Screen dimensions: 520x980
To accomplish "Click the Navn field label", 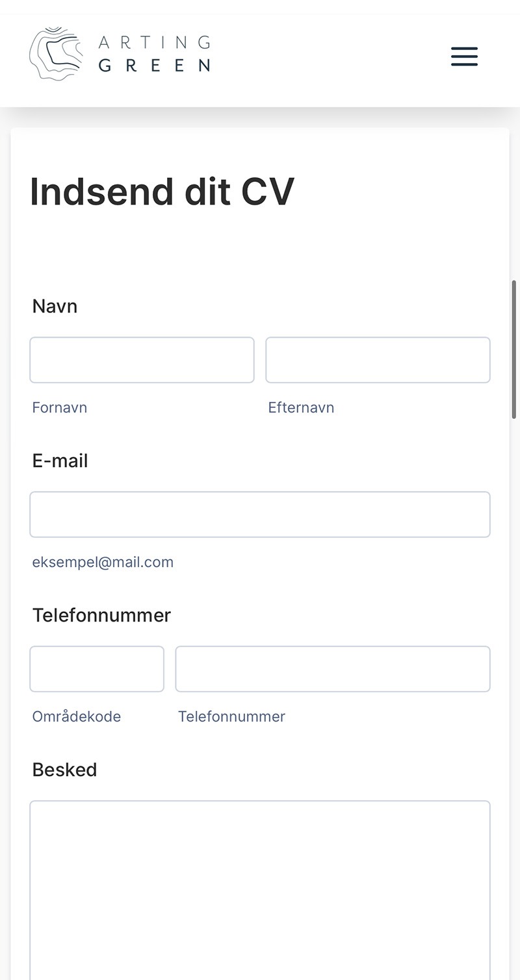I will 55,306.
